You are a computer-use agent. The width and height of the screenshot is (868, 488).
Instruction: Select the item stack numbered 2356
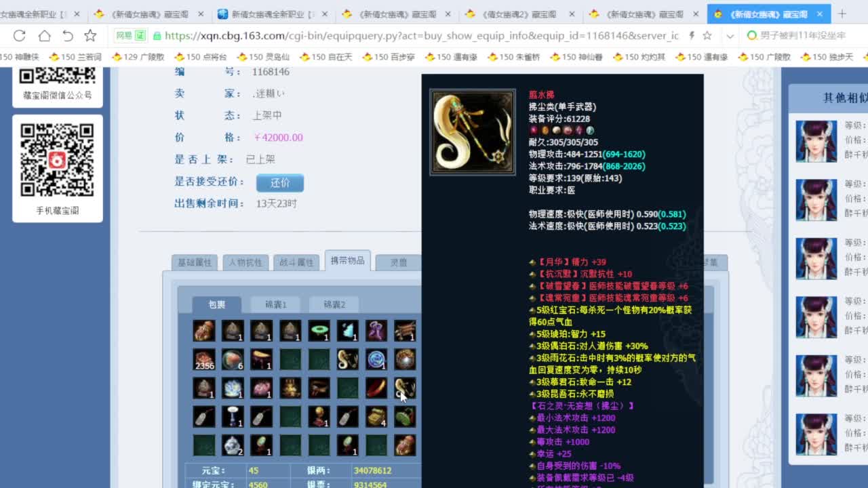click(x=204, y=359)
